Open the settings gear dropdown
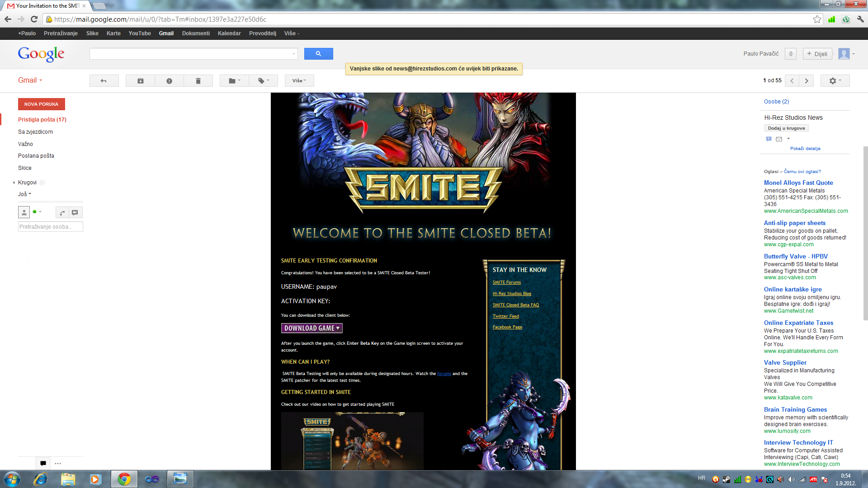Screen dimensions: 868x488 click(x=835, y=81)
